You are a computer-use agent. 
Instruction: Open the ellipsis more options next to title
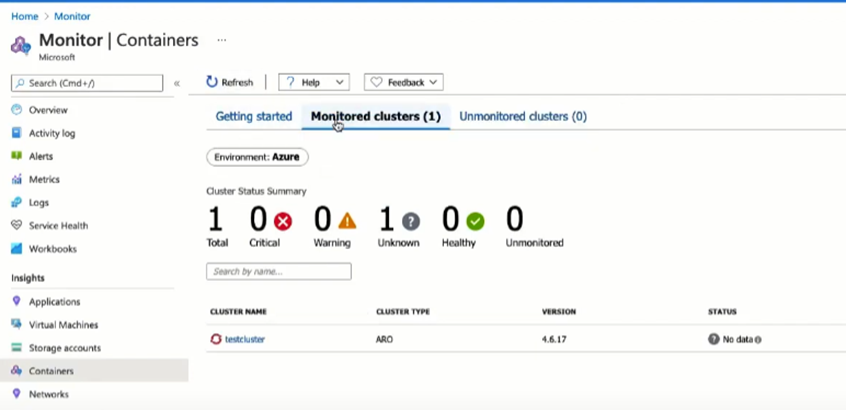tap(222, 40)
